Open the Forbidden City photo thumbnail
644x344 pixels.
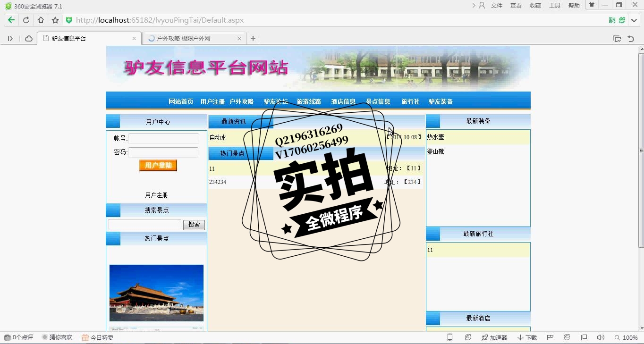[156, 293]
